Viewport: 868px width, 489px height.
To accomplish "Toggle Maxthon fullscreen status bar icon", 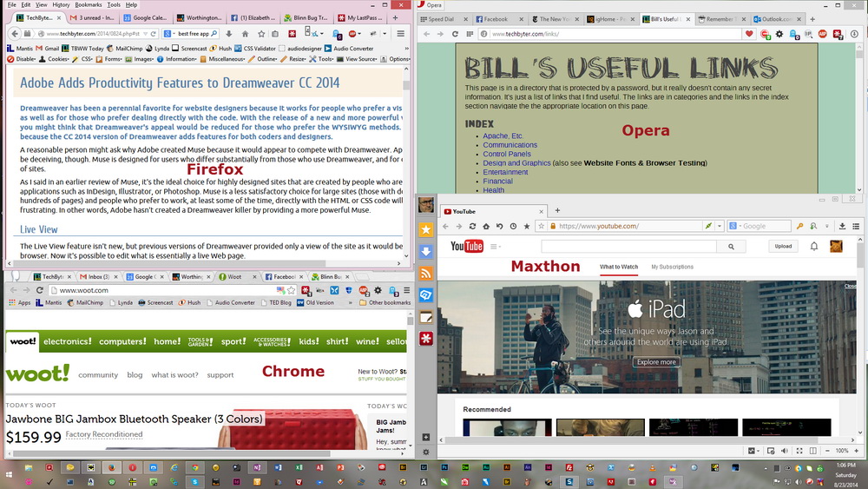I will click(799, 451).
